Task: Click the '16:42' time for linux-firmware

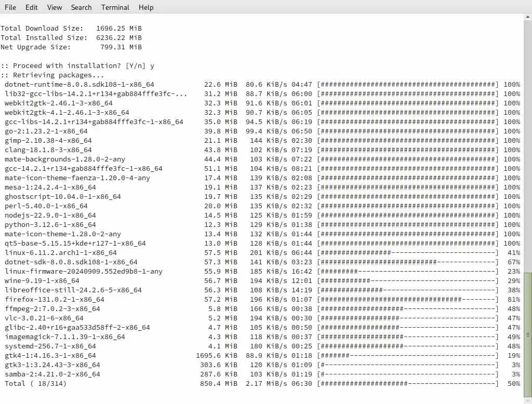Action: tap(302, 272)
